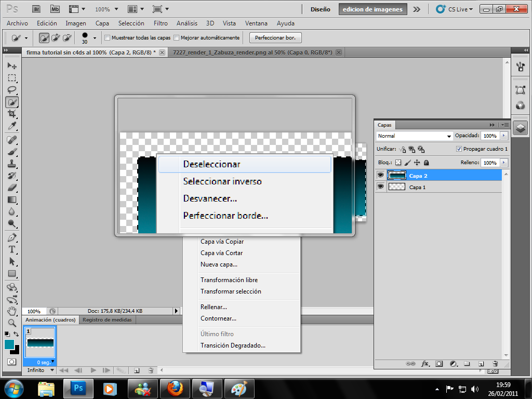Screen dimensions: 532x399
Task: Enable Mejorar automáticamente checkbox
Action: tap(177, 37)
